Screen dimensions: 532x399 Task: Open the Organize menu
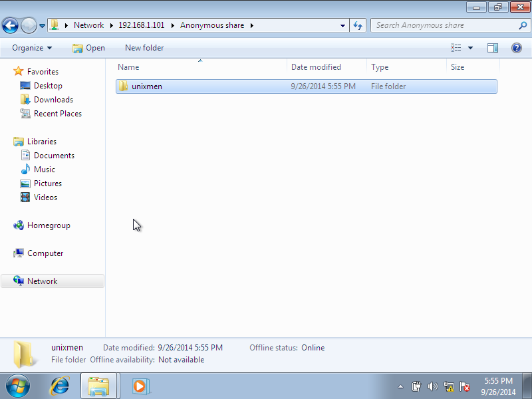point(32,48)
